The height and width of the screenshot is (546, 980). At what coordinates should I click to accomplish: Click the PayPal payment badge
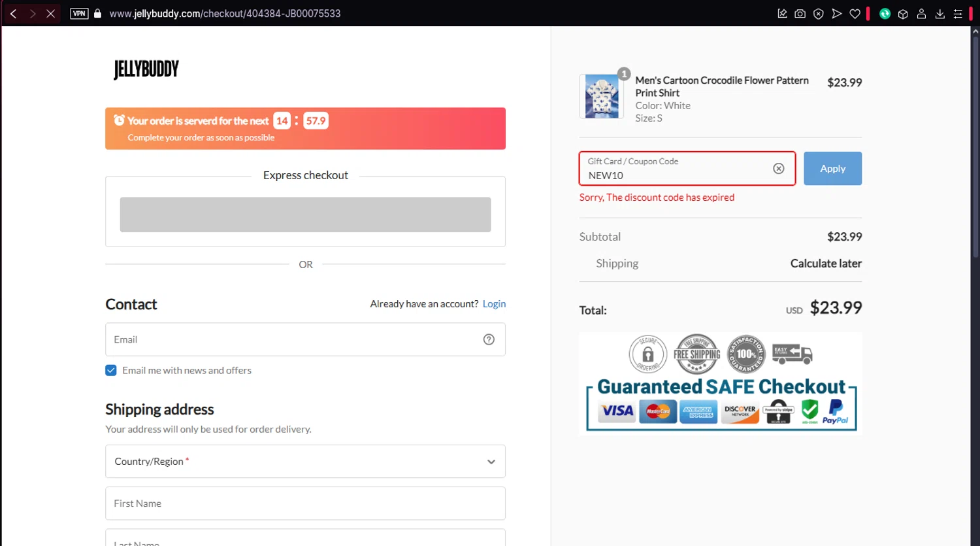click(x=835, y=412)
